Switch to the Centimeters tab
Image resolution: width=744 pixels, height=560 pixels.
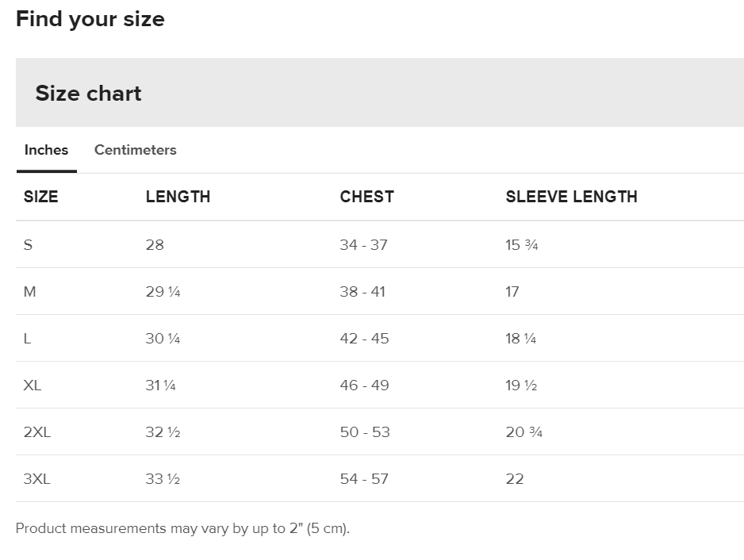135,150
